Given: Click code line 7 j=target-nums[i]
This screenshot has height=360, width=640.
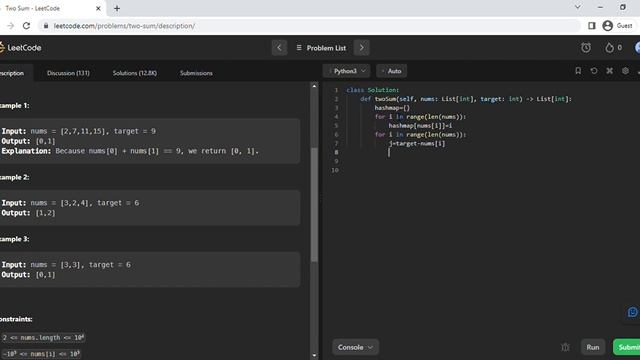Looking at the screenshot, I should tap(417, 143).
